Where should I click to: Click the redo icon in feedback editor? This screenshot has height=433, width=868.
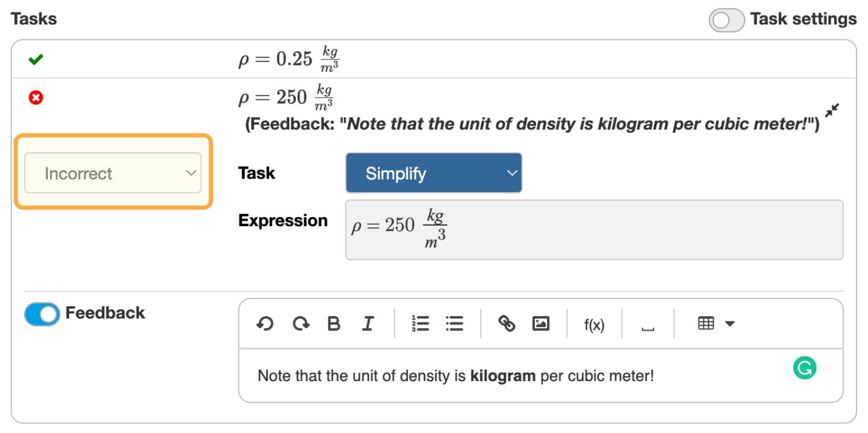[301, 324]
